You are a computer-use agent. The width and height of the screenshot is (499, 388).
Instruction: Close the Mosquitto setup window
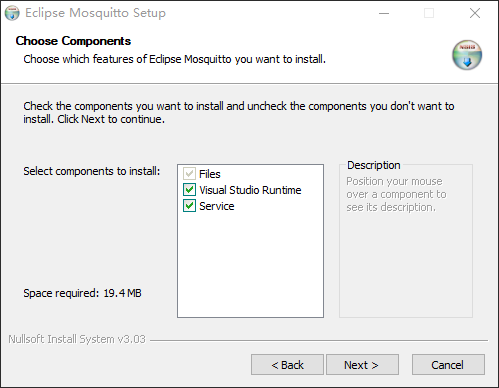[x=475, y=13]
